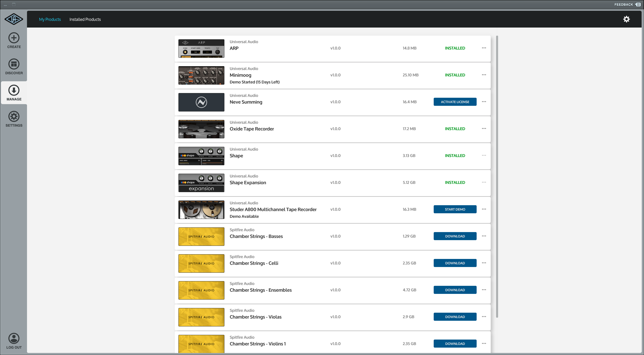Click the Chamber Strings - Ensembles size 4.72 GB
Viewport: 644px width, 355px height.
pyautogui.click(x=409, y=290)
